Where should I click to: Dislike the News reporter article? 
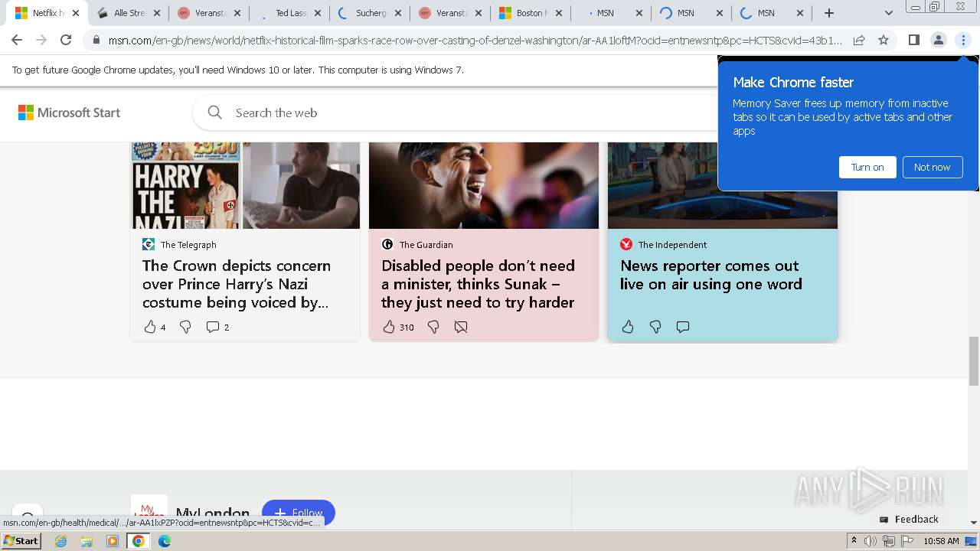pos(655,327)
